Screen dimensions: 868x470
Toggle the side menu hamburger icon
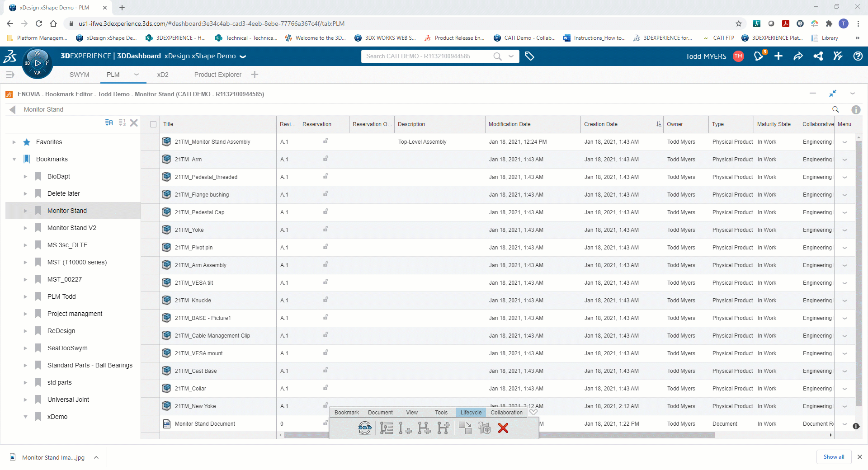10,75
